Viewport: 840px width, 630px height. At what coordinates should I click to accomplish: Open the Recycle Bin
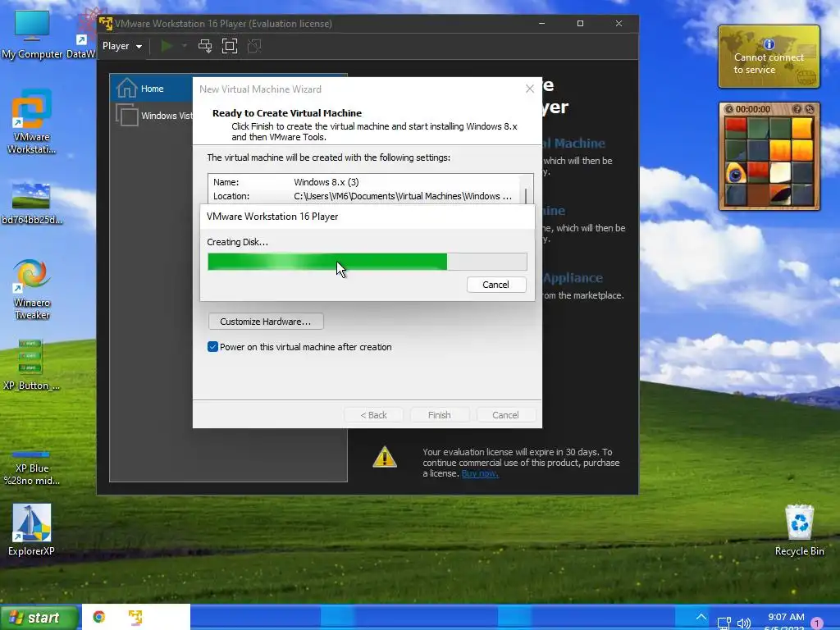point(799,531)
